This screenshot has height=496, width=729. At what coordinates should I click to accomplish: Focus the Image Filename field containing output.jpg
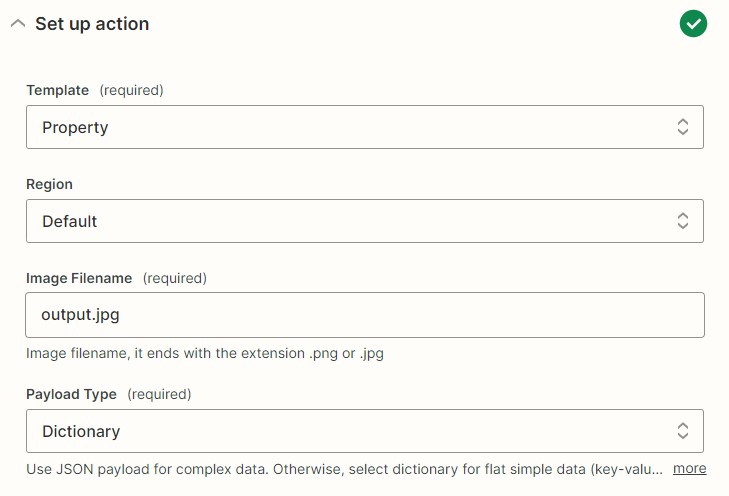(x=364, y=315)
